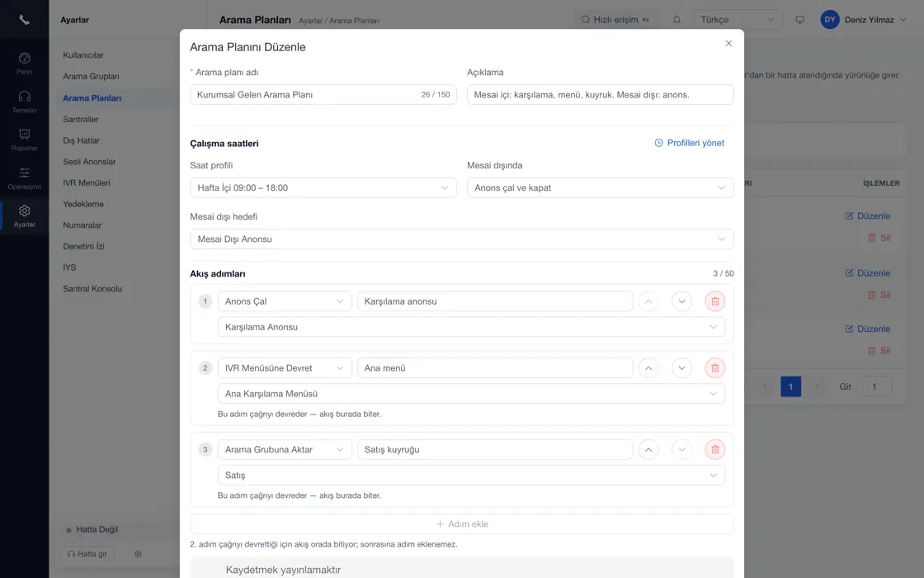Open the Satış group dropdown in step 3

(471, 475)
